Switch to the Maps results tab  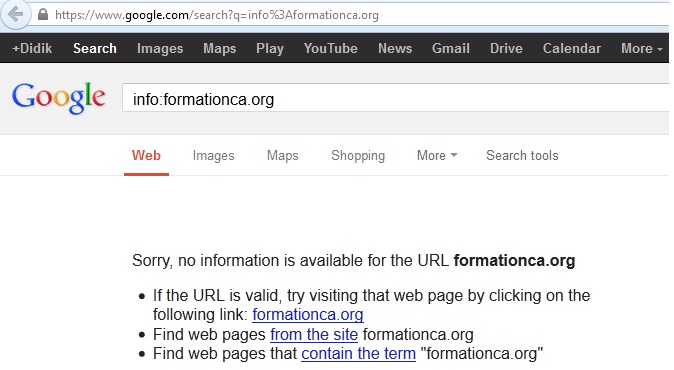click(x=282, y=155)
